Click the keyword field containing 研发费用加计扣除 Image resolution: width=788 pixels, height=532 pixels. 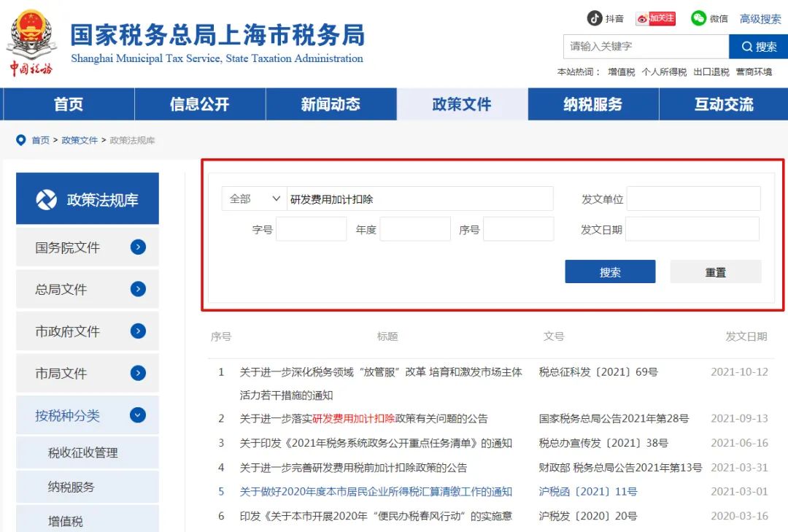pyautogui.click(x=420, y=198)
